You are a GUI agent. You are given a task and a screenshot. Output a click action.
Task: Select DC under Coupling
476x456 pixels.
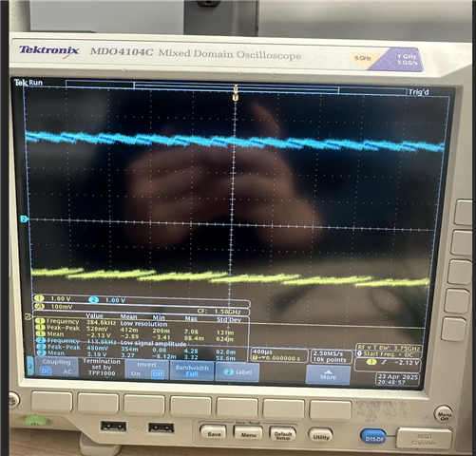point(46,371)
